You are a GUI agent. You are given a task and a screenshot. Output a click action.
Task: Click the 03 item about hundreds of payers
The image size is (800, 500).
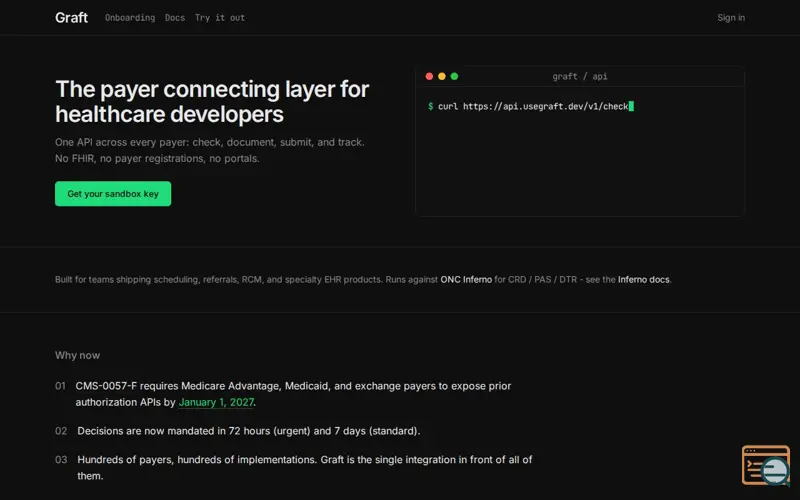293,467
